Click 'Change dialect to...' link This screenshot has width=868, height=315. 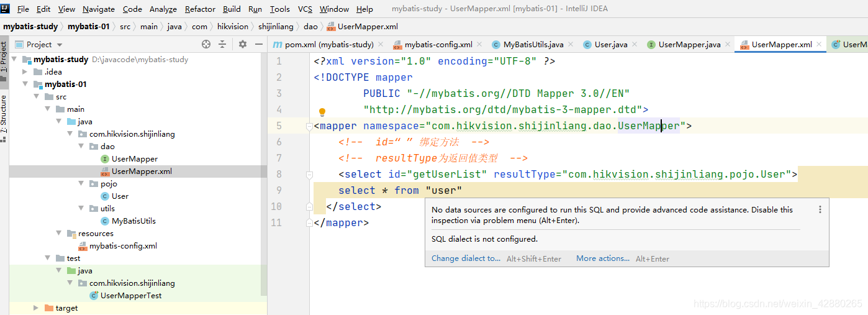(466, 258)
